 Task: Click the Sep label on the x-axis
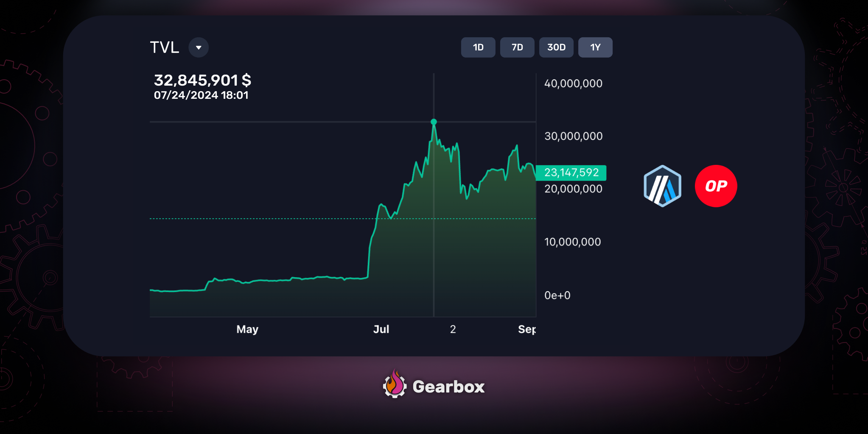coord(526,329)
